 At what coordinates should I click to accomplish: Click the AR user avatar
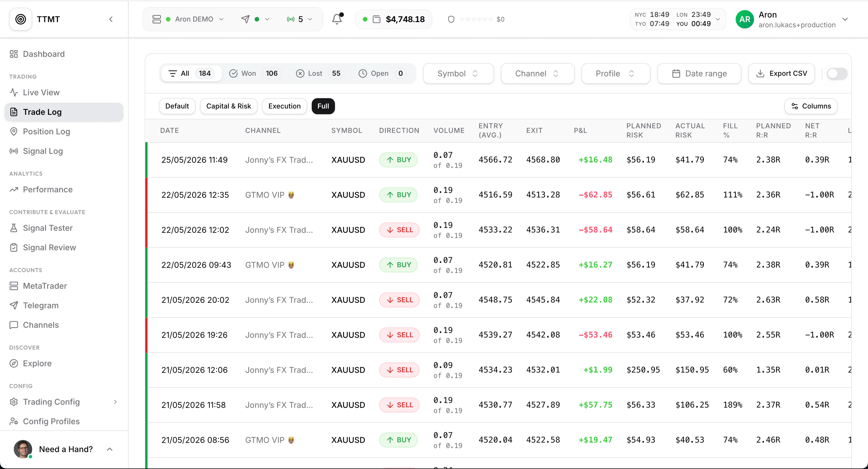tap(744, 19)
